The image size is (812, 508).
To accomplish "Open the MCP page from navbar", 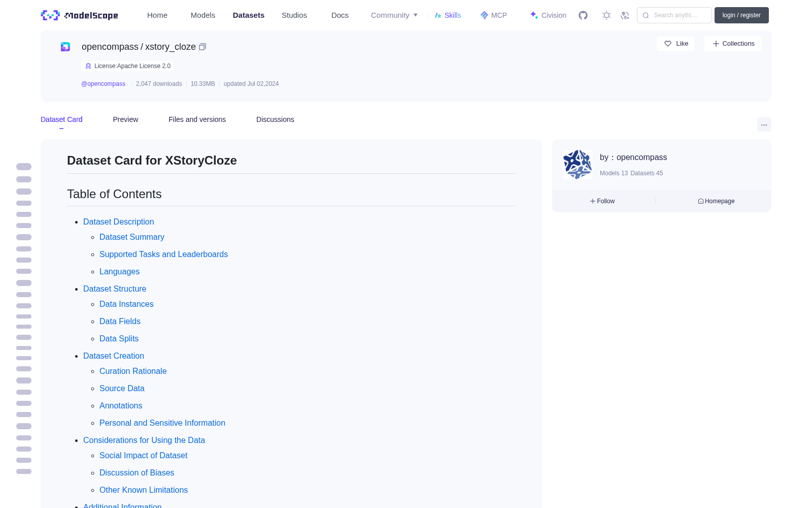I will coord(494,15).
